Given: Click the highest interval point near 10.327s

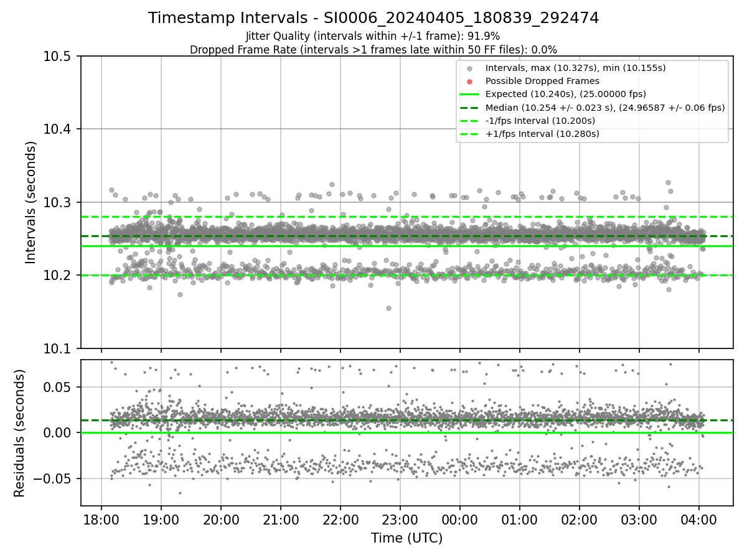Looking at the screenshot, I should pyautogui.click(x=668, y=182).
